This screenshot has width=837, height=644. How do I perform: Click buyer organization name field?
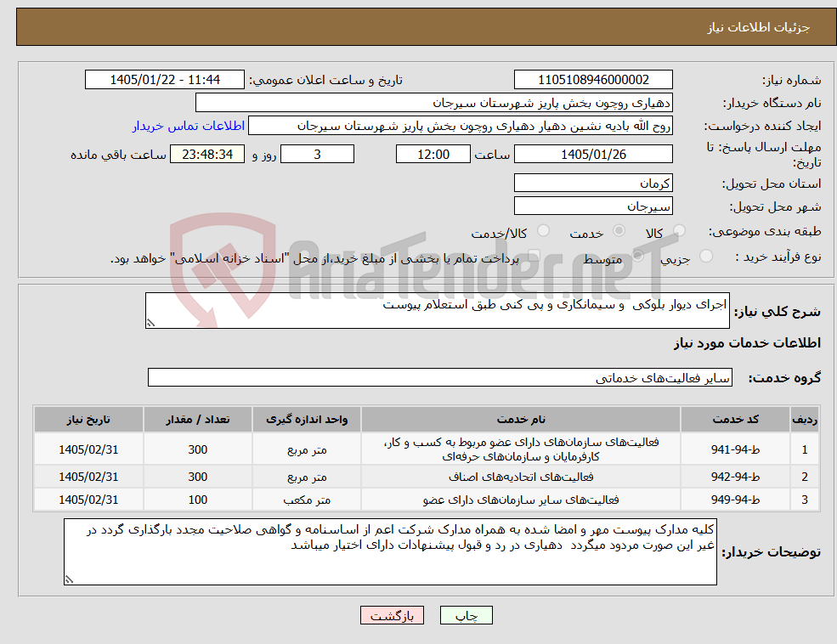433,103
